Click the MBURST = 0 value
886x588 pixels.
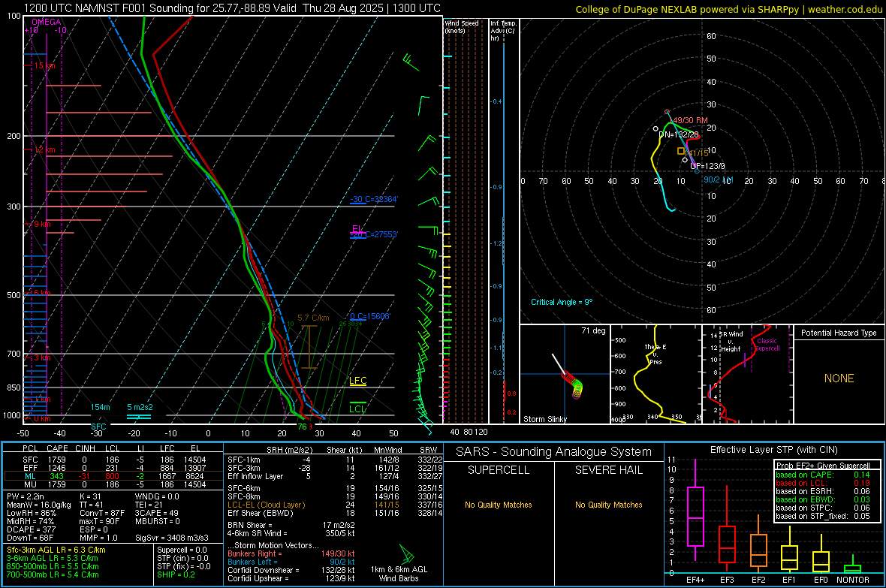(x=157, y=521)
